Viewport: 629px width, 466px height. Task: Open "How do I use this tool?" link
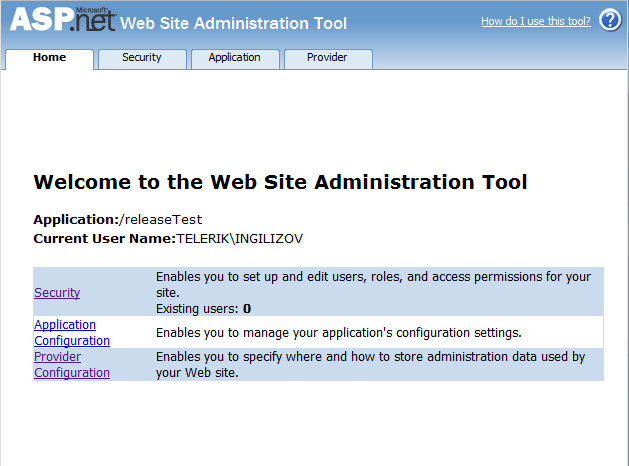coord(535,21)
